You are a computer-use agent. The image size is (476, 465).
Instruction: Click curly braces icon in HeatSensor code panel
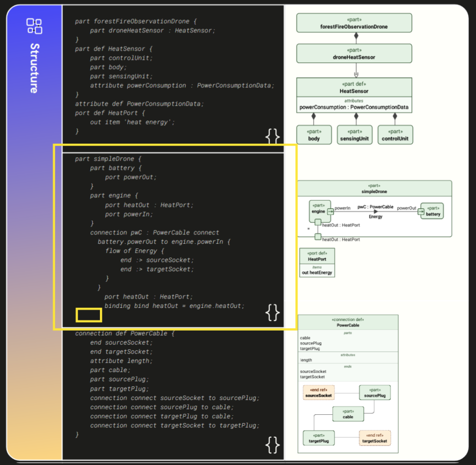pyautogui.click(x=272, y=136)
